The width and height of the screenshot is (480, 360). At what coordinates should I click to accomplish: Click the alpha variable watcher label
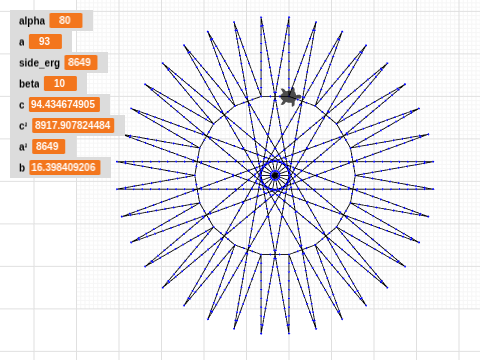pos(32,21)
